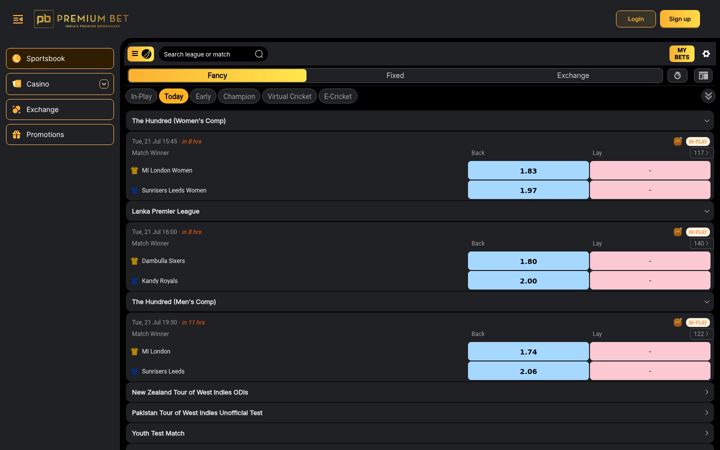720x450 pixels.
Task: Click the Promotions gift icon
Action: point(17,135)
